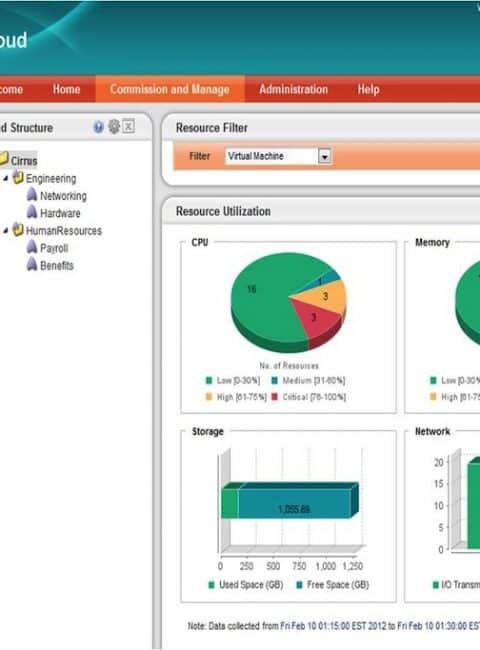Click the help question-mark icon in structure panel
Viewport: 480px width, 650px height.
point(98,127)
